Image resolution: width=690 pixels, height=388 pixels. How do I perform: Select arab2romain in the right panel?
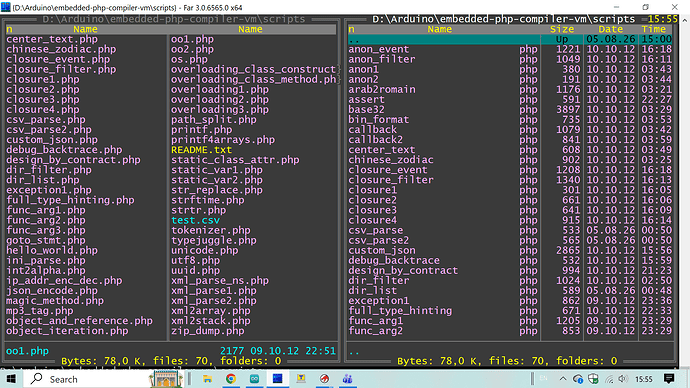point(382,89)
